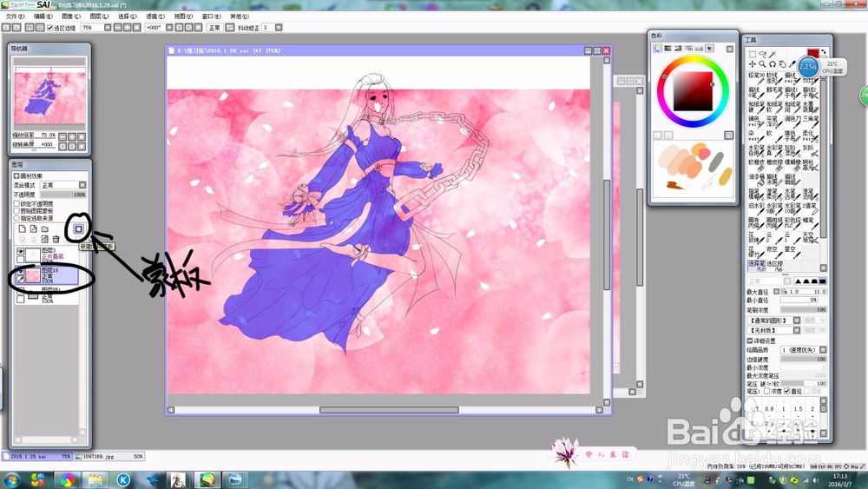The height and width of the screenshot is (489, 868).
Task: Click the Windows Start button
Action: pyautogui.click(x=11, y=479)
